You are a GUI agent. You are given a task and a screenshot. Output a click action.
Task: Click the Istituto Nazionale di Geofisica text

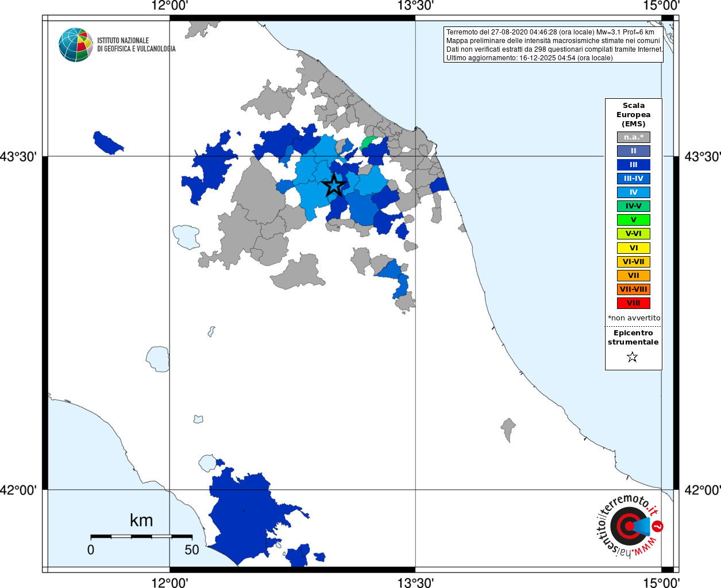pyautogui.click(x=136, y=45)
